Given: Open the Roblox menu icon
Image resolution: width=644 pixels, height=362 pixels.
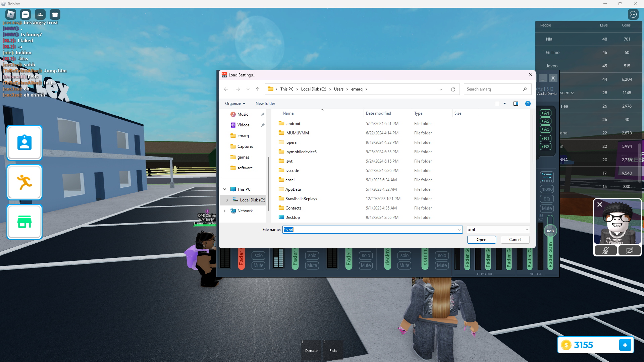Looking at the screenshot, I should point(11,14).
